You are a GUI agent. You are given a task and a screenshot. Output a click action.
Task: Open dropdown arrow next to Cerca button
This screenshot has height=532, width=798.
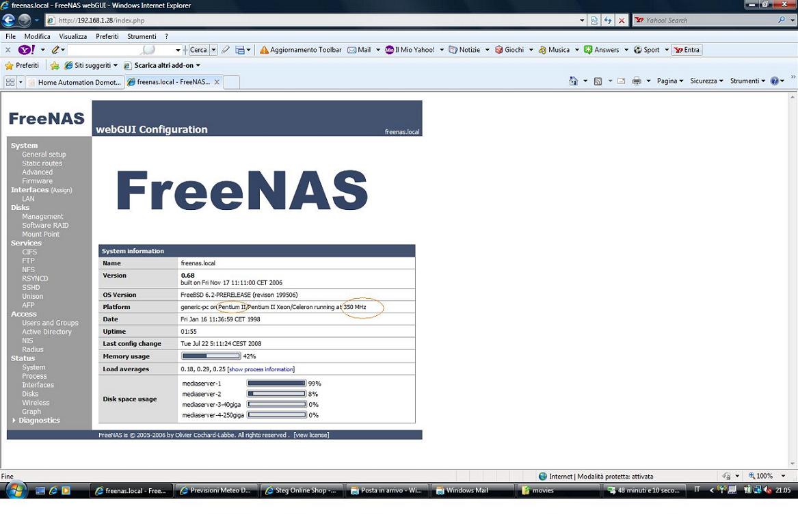[x=214, y=50]
